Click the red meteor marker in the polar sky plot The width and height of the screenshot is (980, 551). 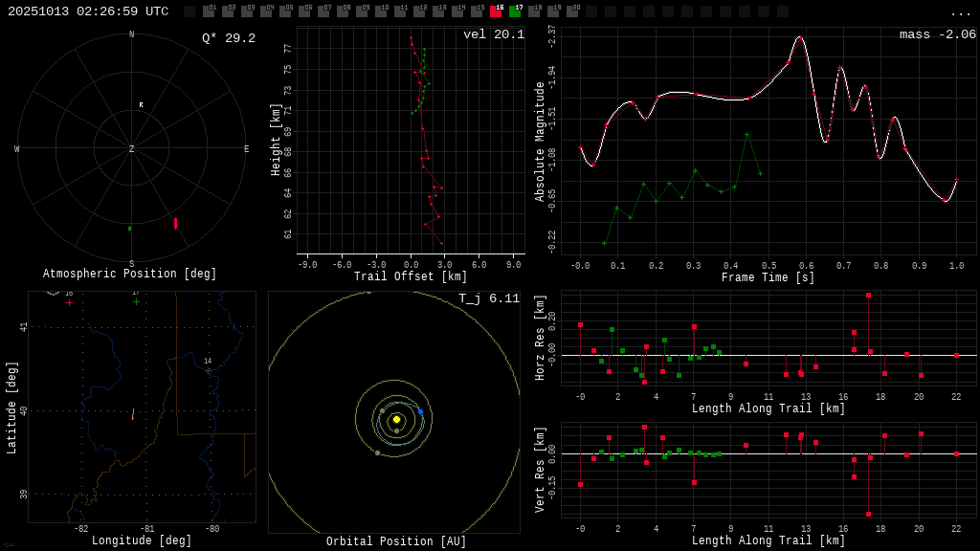175,223
